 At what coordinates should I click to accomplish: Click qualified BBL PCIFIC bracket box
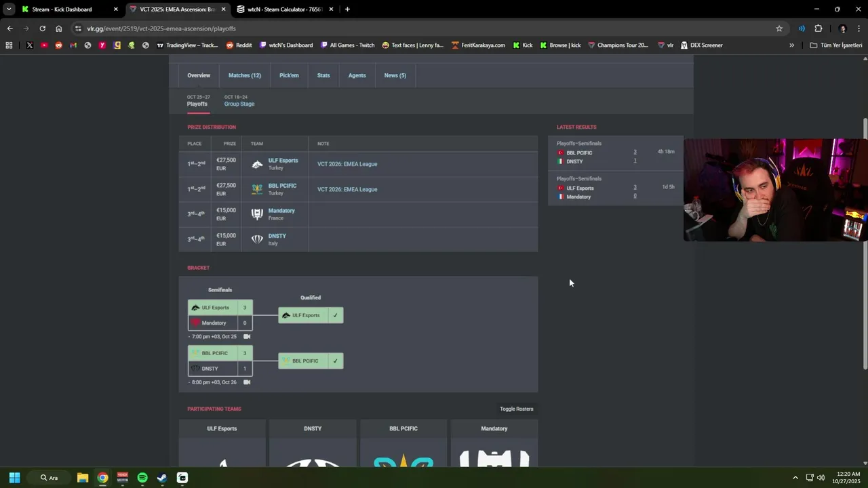click(311, 361)
